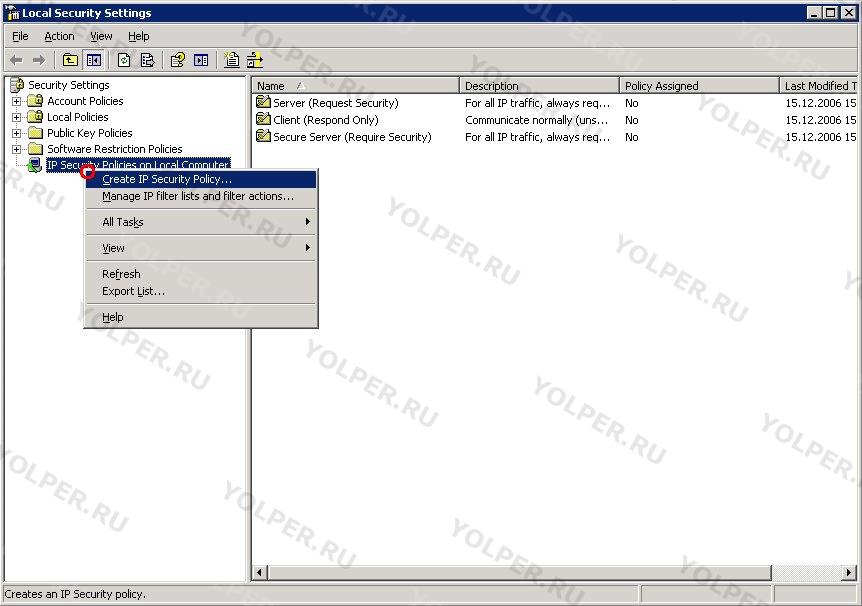
Task: Open the Action menu in menu bar
Action: click(x=59, y=36)
